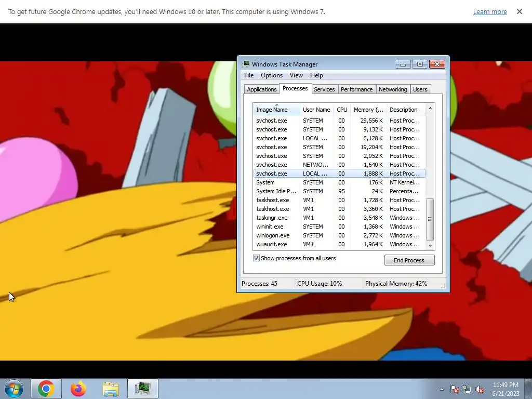This screenshot has width=532, height=399.
Task: Maximize the Task Manager window
Action: tap(420, 64)
